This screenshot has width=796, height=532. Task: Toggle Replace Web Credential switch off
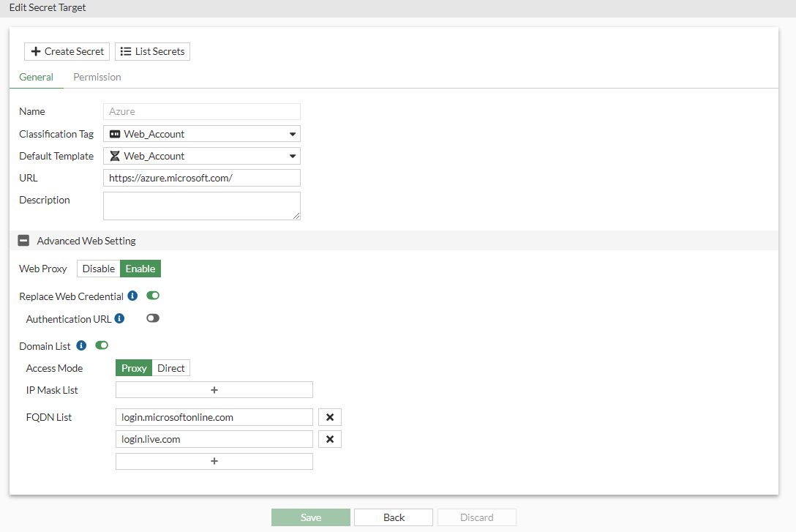(x=153, y=296)
